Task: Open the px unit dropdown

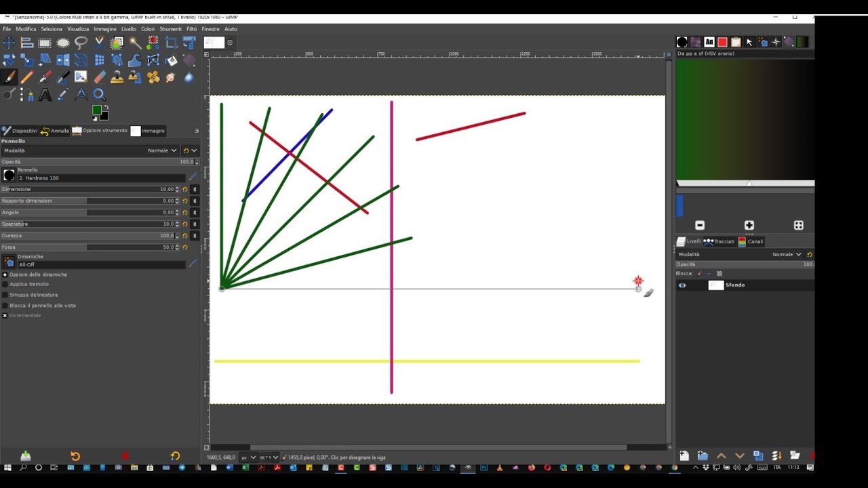Action: pos(248,457)
